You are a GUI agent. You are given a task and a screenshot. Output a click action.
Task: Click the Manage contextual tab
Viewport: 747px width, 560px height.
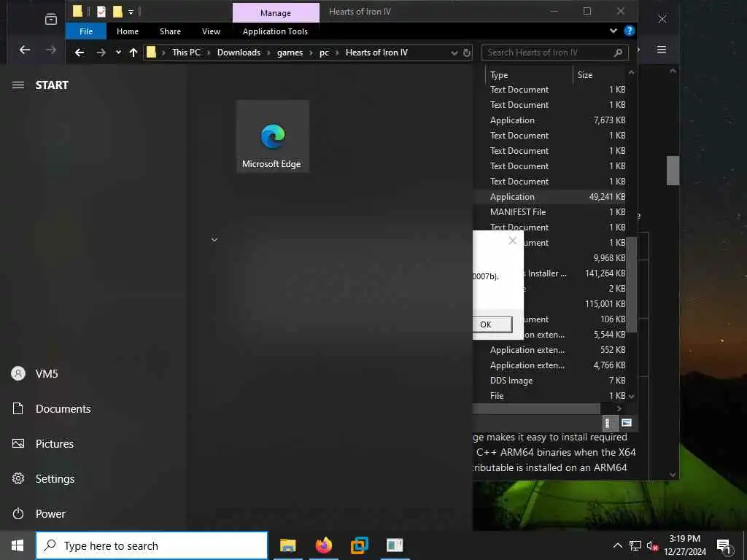pos(276,13)
